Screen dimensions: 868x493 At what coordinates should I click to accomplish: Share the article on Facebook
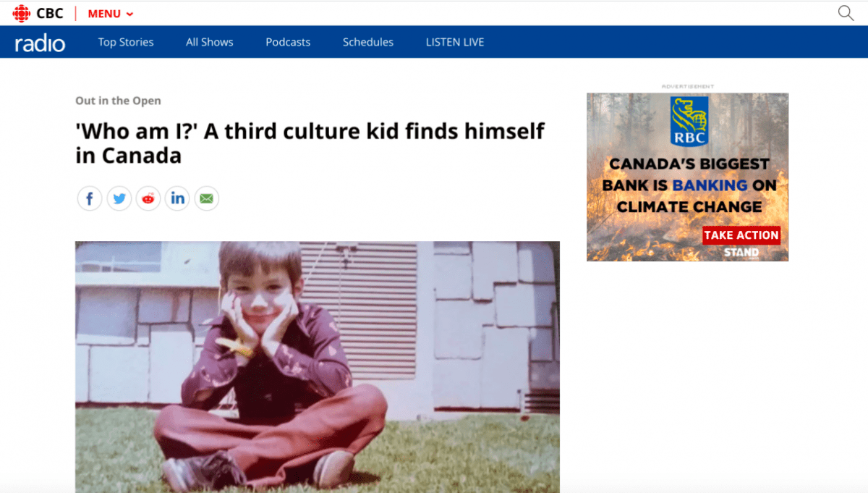(90, 198)
